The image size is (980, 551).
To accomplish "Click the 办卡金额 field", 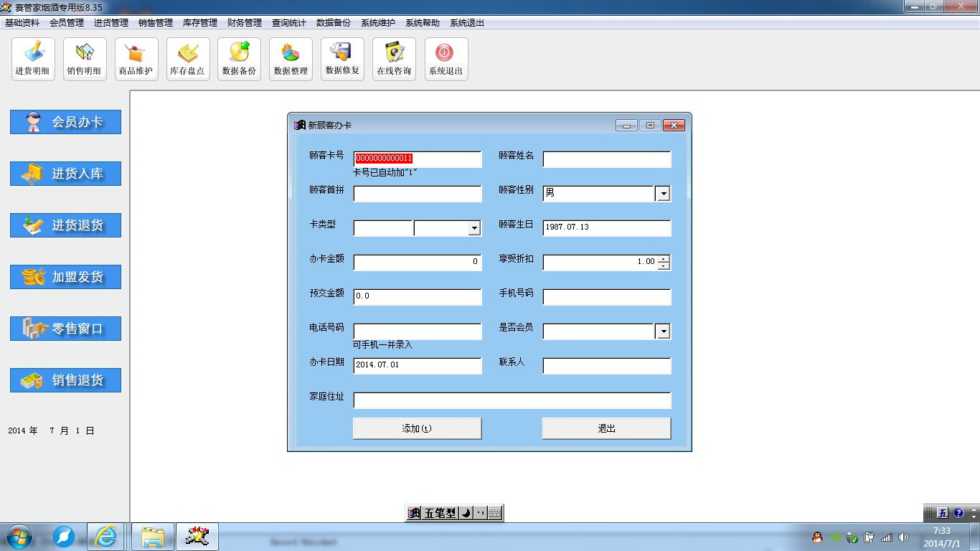I will [418, 263].
